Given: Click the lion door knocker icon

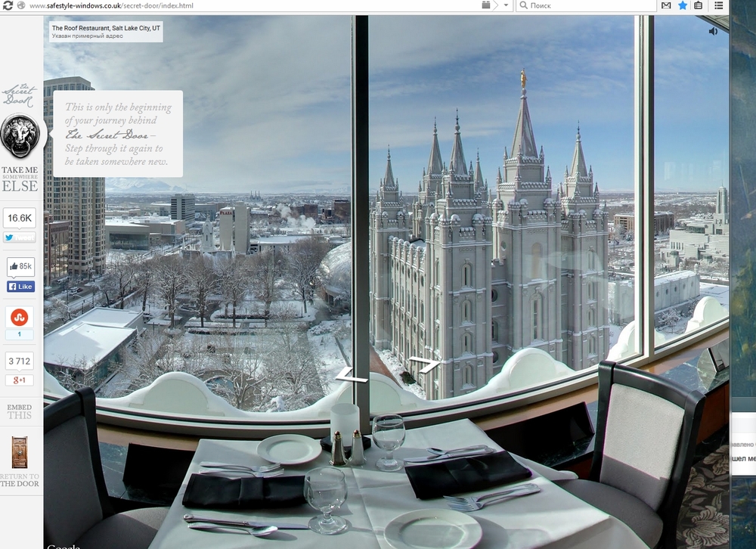Looking at the screenshot, I should pyautogui.click(x=20, y=135).
